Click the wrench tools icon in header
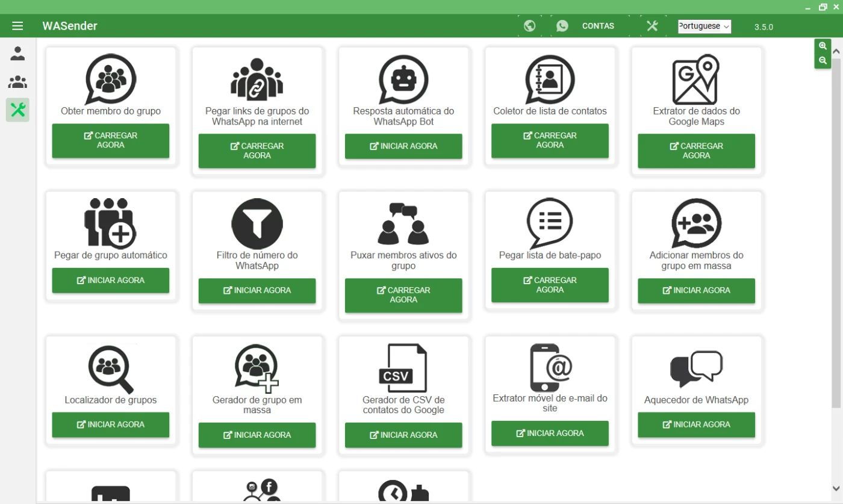Screen dimensions: 843x504 click(x=652, y=26)
